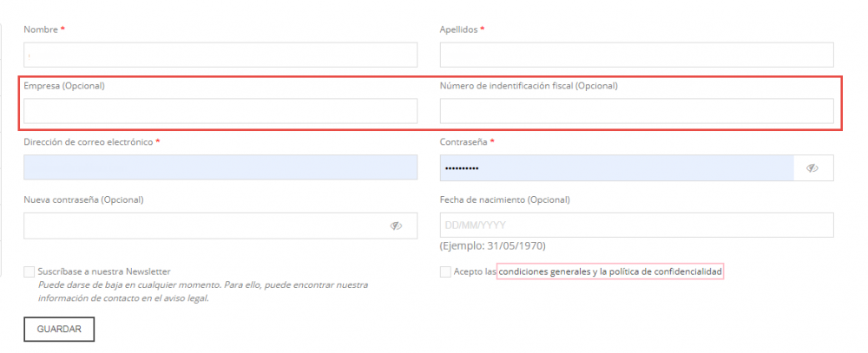The image size is (868, 353).
Task: Check the Acepto las condiciones checkbox
Action: point(445,271)
